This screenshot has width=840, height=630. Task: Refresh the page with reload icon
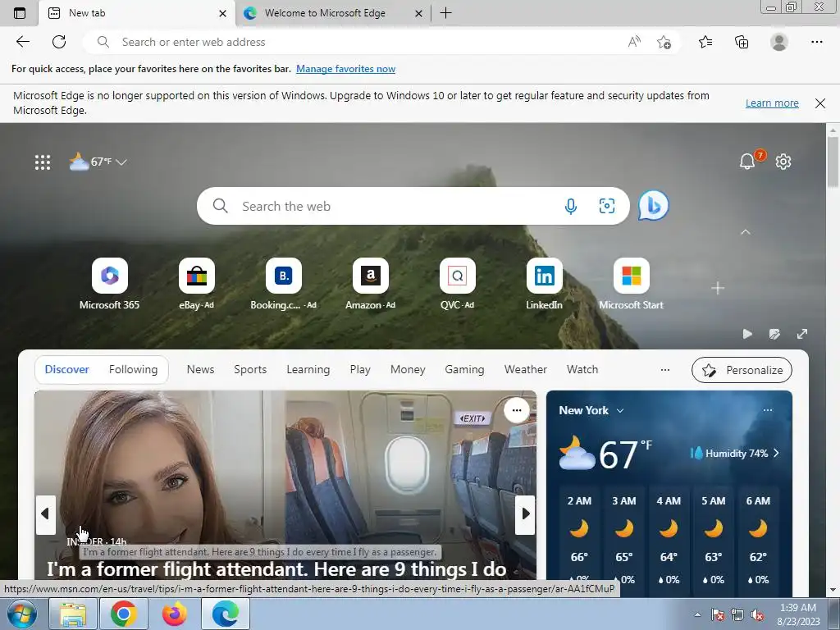[59, 42]
